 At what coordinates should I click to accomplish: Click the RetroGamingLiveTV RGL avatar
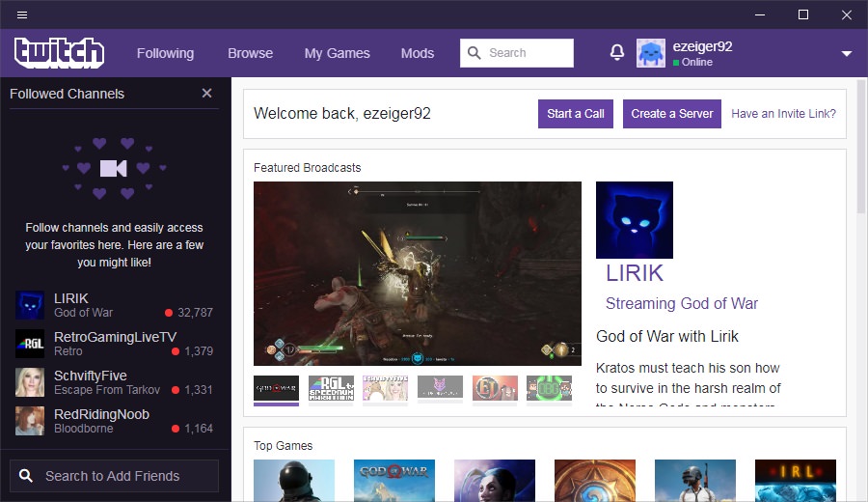(30, 344)
